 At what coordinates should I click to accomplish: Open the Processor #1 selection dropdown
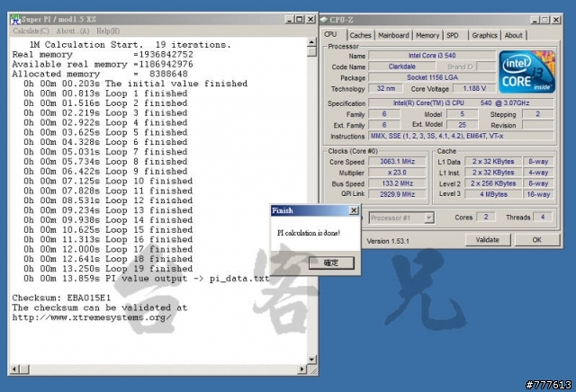pos(401,218)
